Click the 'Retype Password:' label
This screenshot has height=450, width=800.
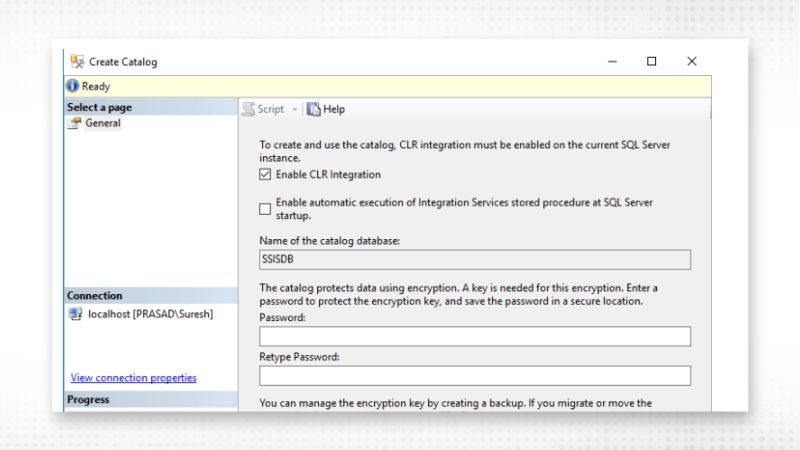click(299, 357)
